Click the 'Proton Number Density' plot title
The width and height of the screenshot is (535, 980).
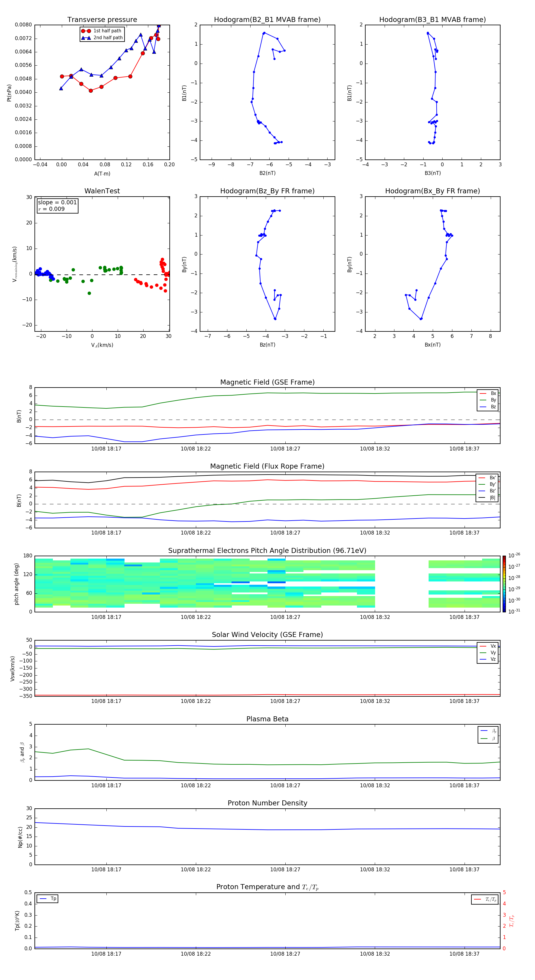click(x=267, y=803)
